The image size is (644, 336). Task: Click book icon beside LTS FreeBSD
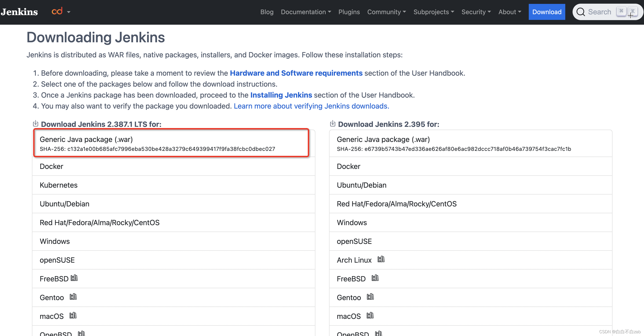tap(74, 278)
